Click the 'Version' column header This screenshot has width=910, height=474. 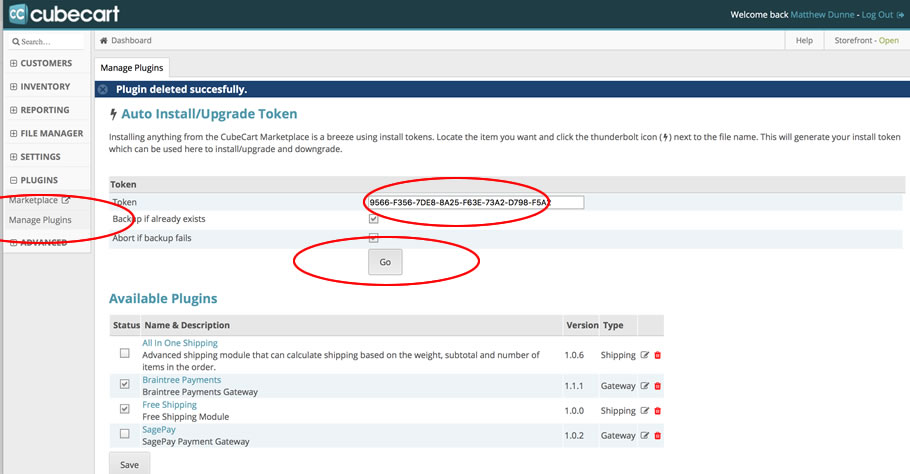coord(582,325)
